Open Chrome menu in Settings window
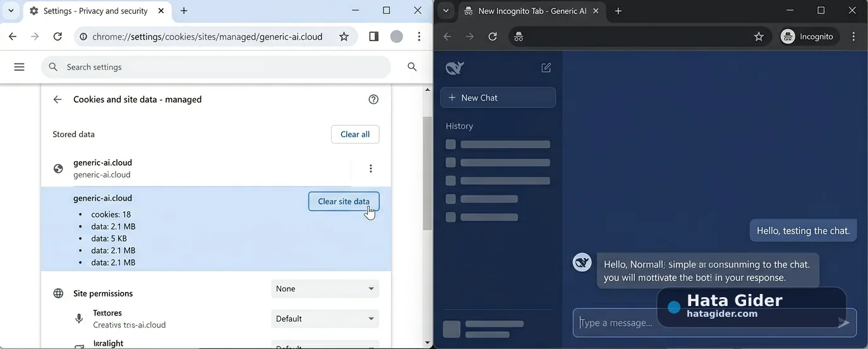Viewport: 868px width, 349px height. tap(419, 37)
